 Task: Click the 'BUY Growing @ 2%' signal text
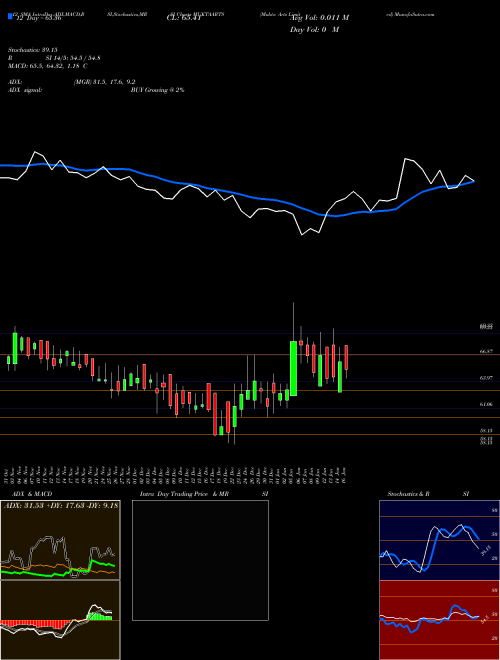(157, 90)
